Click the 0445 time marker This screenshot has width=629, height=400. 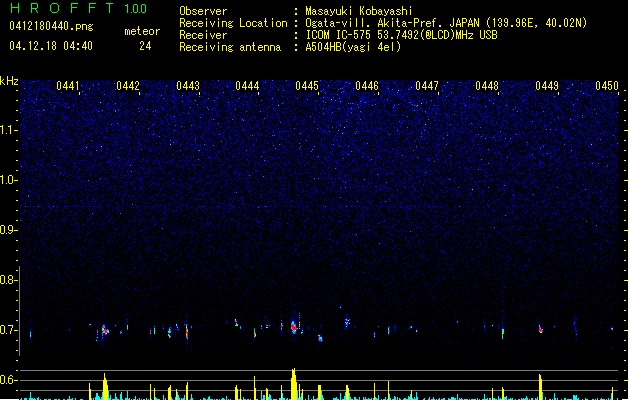(307, 86)
